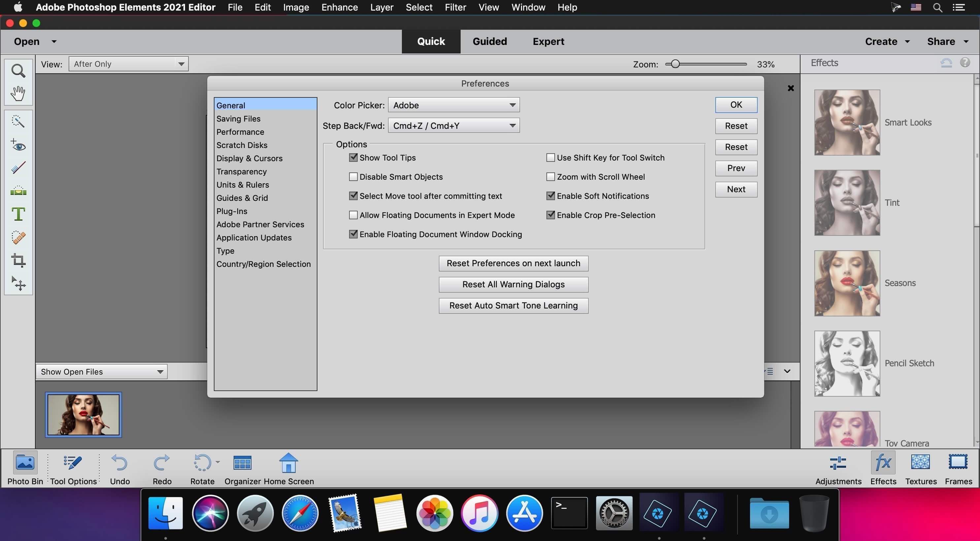Select the Text tool in toolbar
This screenshot has width=980, height=541.
point(18,213)
